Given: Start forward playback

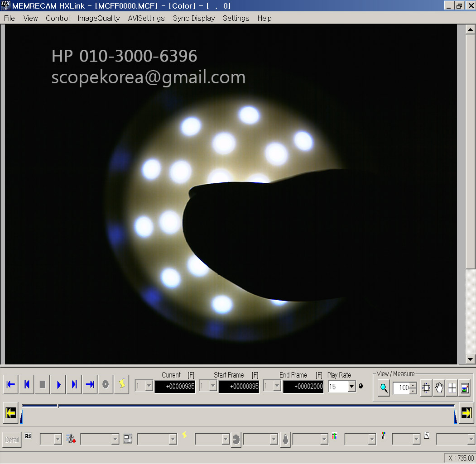Looking at the screenshot, I should pyautogui.click(x=58, y=385).
